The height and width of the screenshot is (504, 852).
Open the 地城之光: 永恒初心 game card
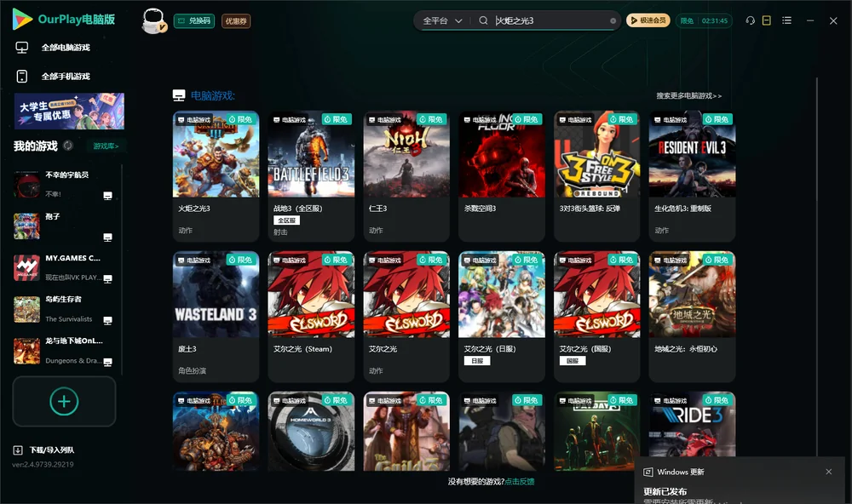pos(692,317)
